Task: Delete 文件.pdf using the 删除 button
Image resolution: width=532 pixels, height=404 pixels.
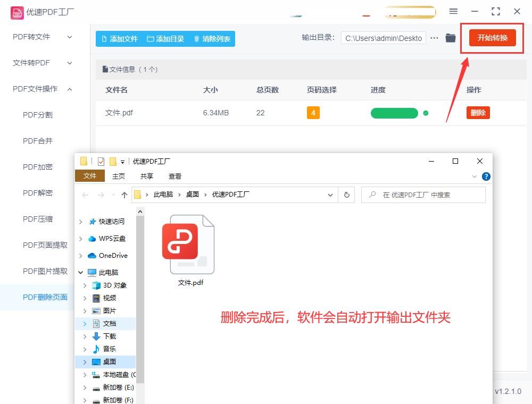Action: [477, 113]
